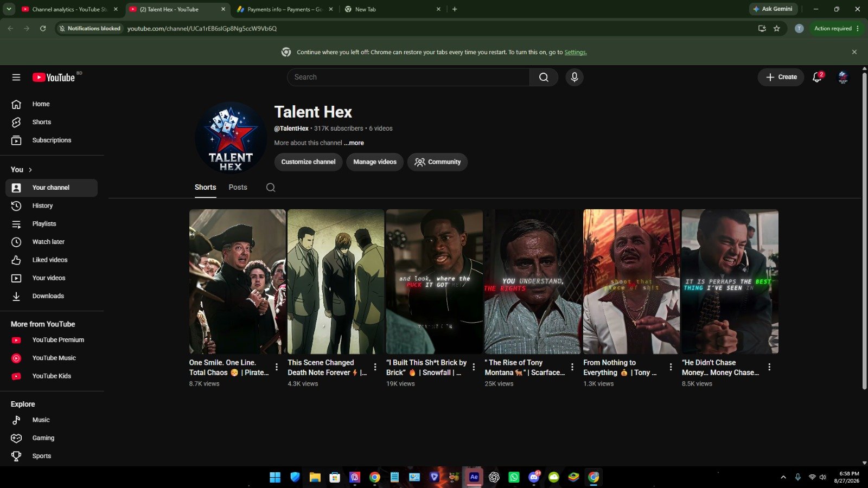
Task: Switch to Payments info browser tab
Action: pyautogui.click(x=284, y=9)
